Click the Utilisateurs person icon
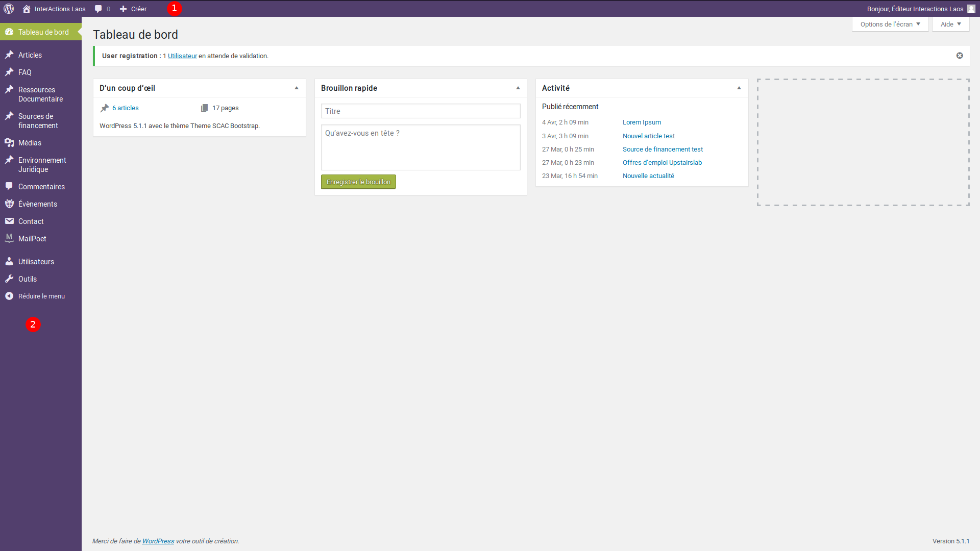The image size is (980, 551). pyautogui.click(x=9, y=262)
